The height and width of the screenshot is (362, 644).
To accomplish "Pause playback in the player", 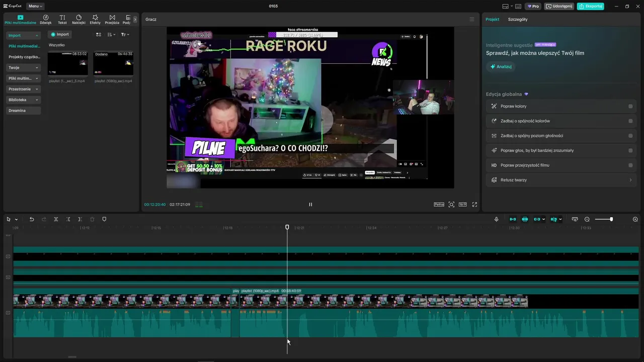I will click(x=310, y=204).
